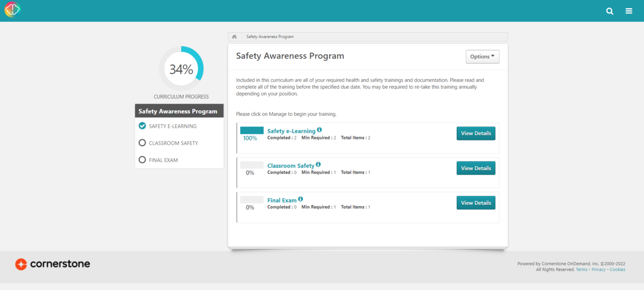Select the empty circle beside FINAL EXAM

pyautogui.click(x=142, y=160)
